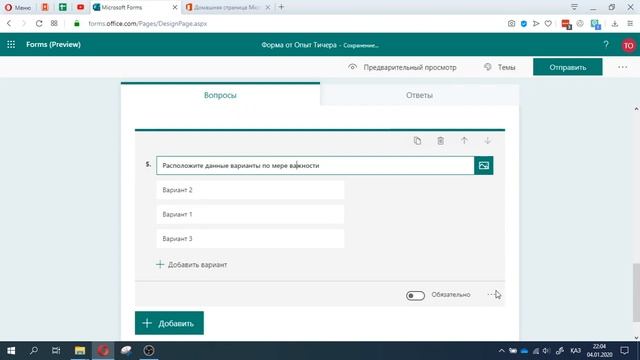640x360 pixels.
Task: Open the taskbar search magnifier
Action: coord(34,351)
